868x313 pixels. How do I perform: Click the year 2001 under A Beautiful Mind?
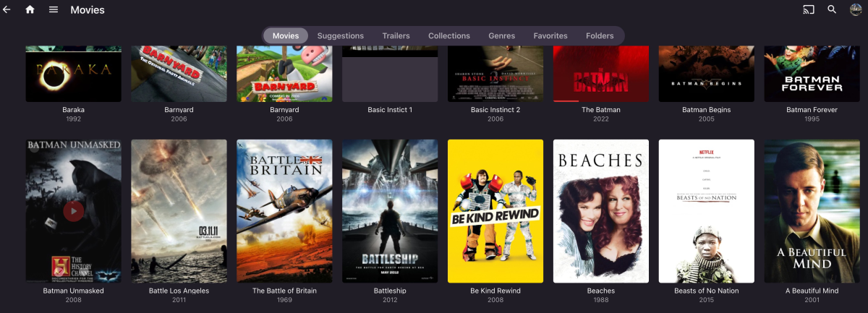[812, 300]
